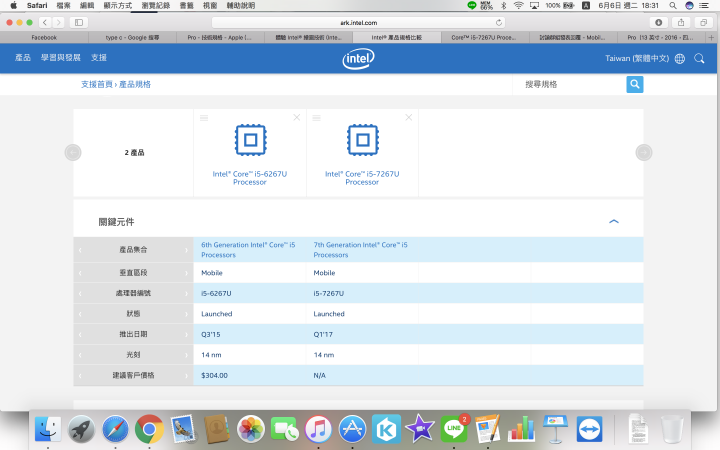
Task: Open the 檔案 menu in menu bar
Action: pos(63,6)
